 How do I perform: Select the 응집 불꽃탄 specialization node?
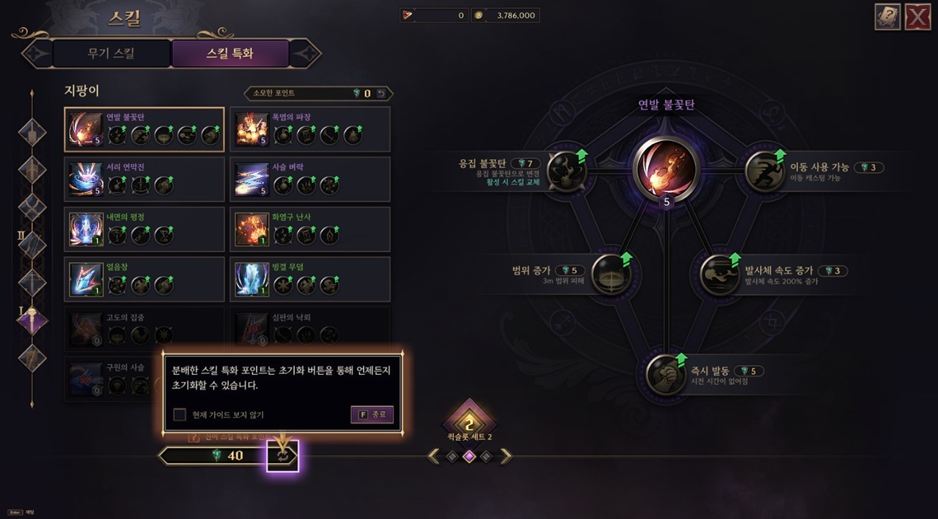(566, 171)
